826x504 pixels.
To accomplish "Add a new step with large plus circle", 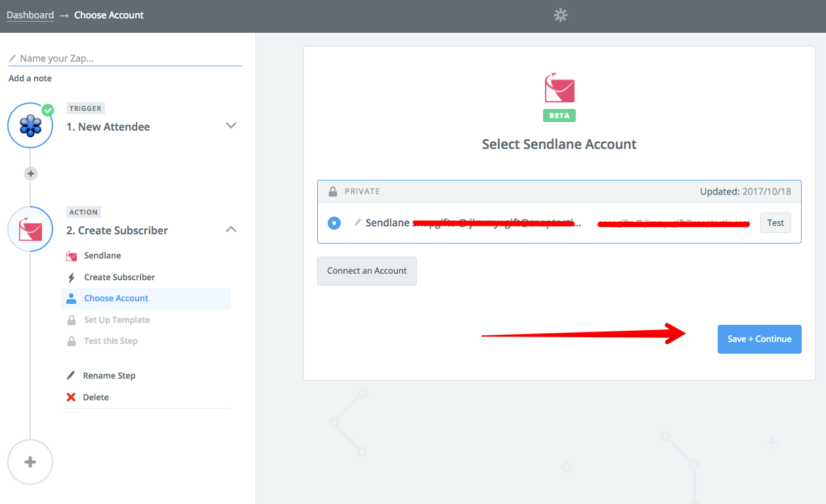I will coord(30,462).
